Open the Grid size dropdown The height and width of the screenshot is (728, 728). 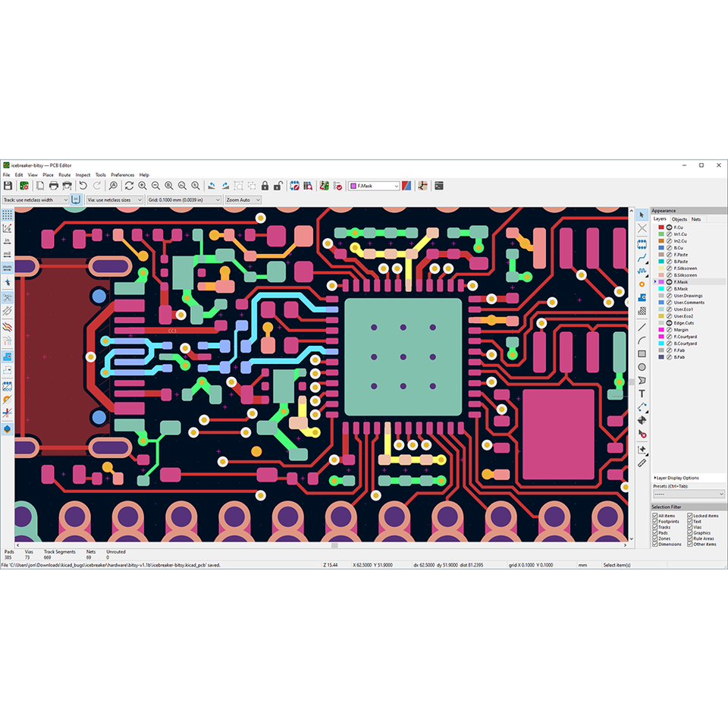point(184,199)
